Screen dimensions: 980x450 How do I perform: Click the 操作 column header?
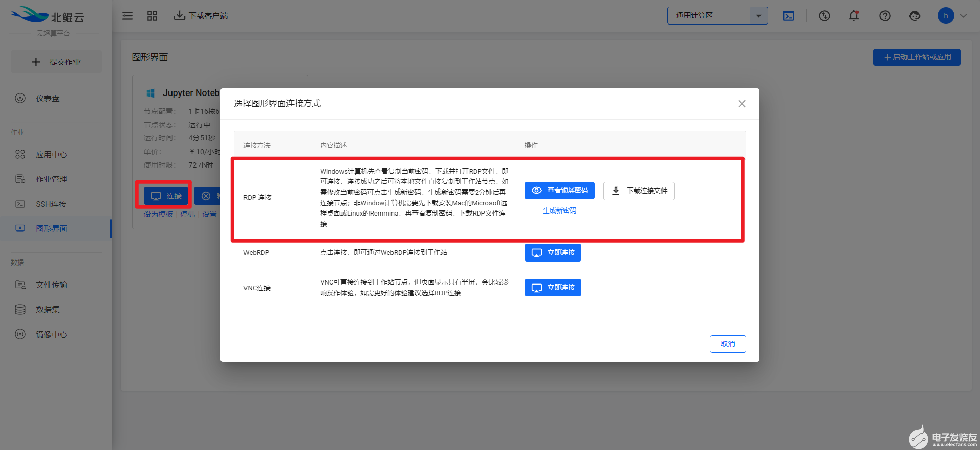pos(531,146)
